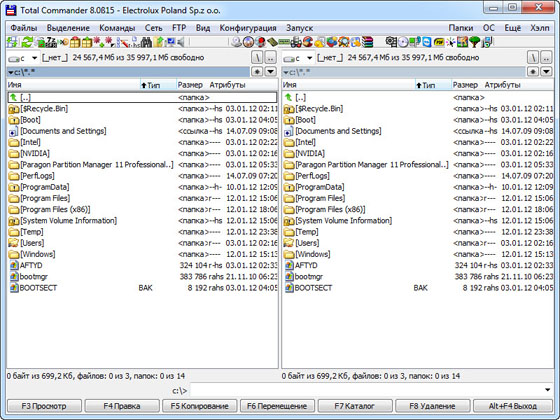Click the F8 Удаление button

tap(432, 406)
